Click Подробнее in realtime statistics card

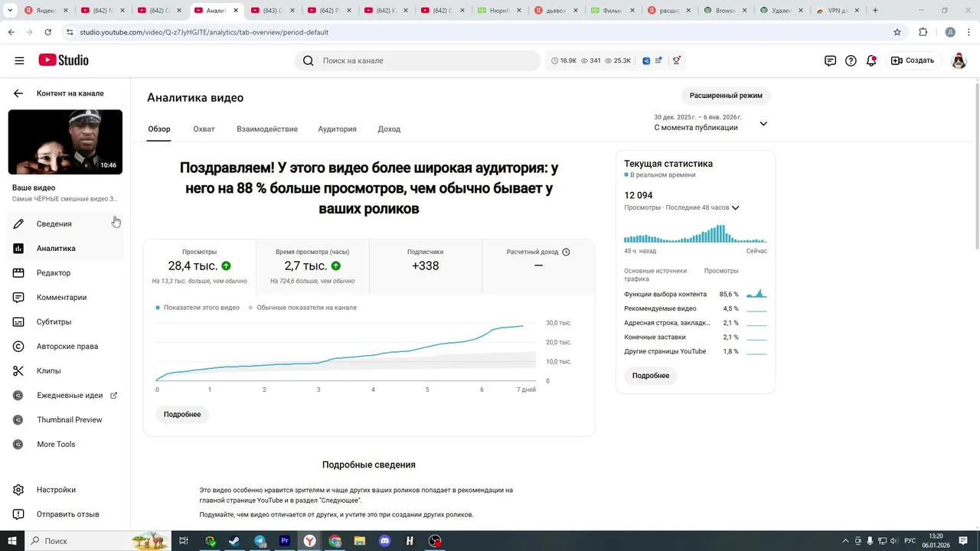(651, 376)
